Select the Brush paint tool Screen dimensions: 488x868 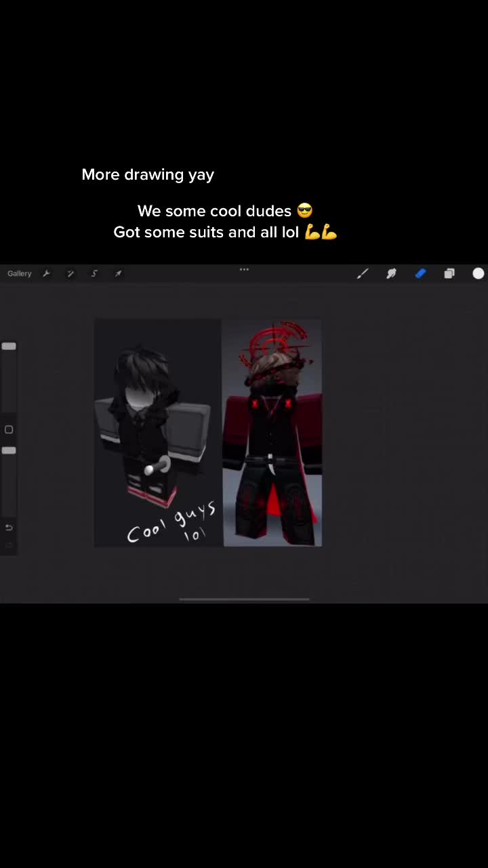click(363, 273)
